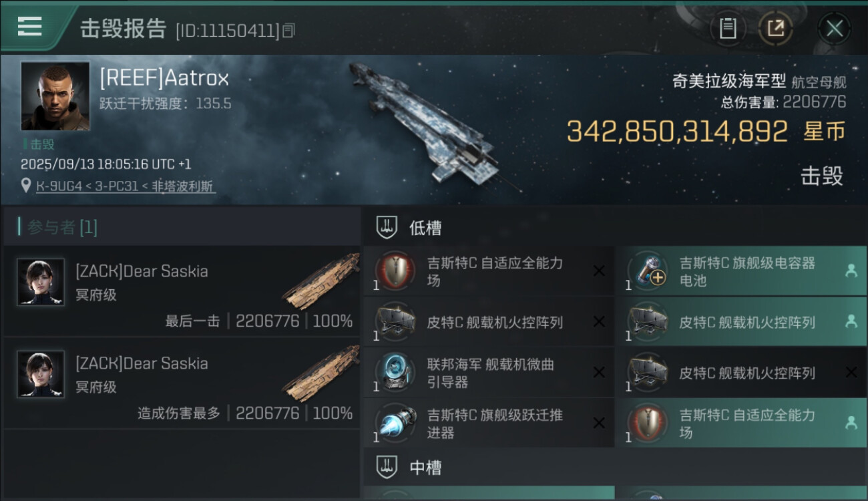
Task: Select the 吉斯特C 旗舰级跃迁推进器 module icon
Action: click(x=394, y=424)
